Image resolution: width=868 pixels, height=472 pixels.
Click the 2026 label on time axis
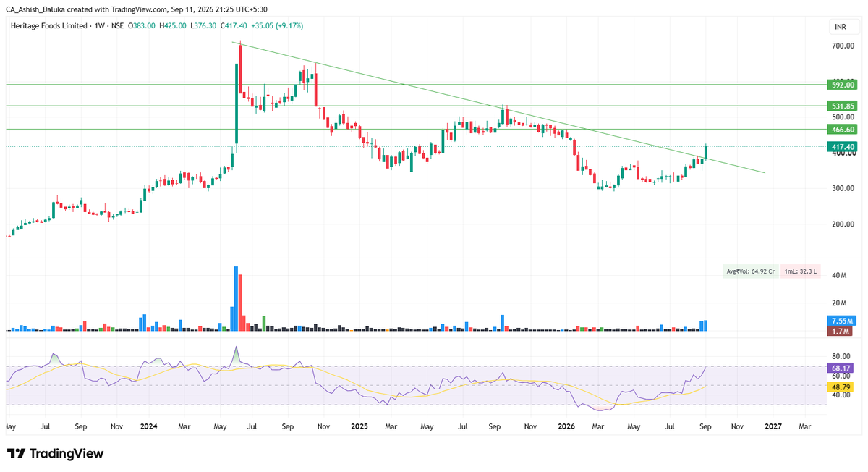tap(568, 427)
